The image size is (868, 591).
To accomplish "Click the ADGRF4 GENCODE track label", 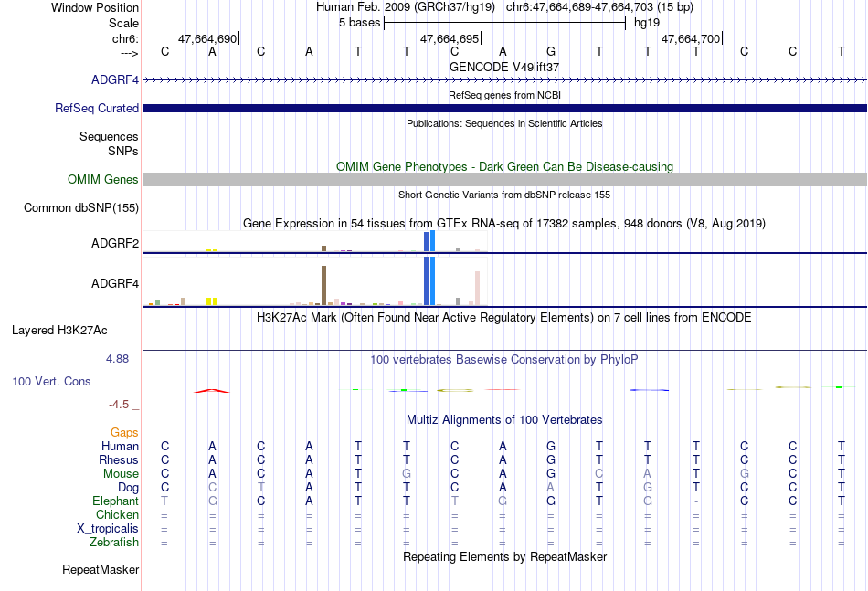I will pos(115,79).
